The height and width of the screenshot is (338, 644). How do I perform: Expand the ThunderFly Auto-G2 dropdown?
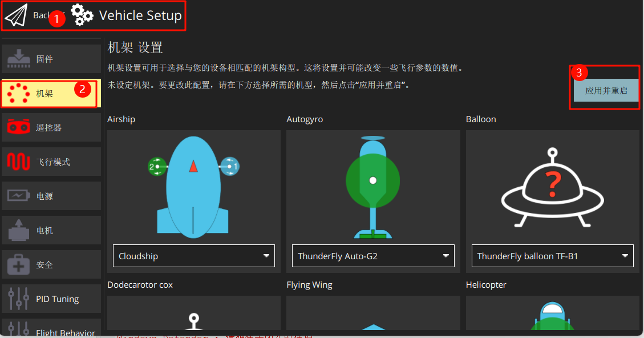(x=373, y=256)
